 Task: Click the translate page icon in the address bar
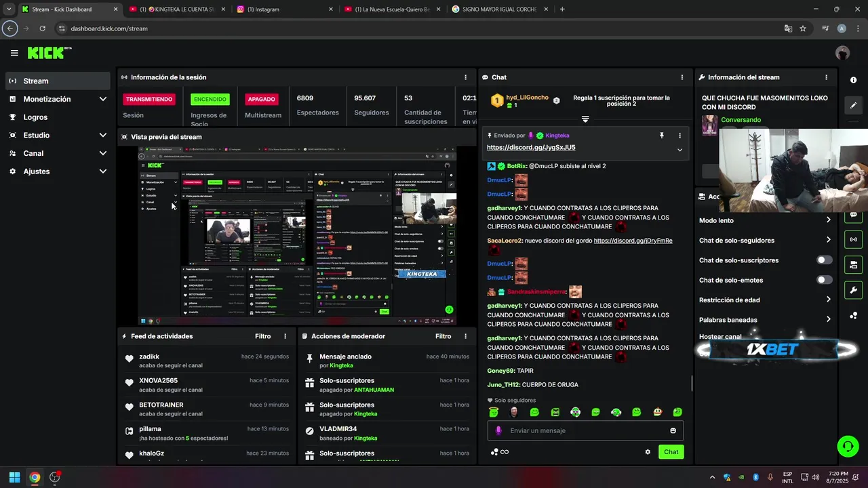(x=788, y=28)
